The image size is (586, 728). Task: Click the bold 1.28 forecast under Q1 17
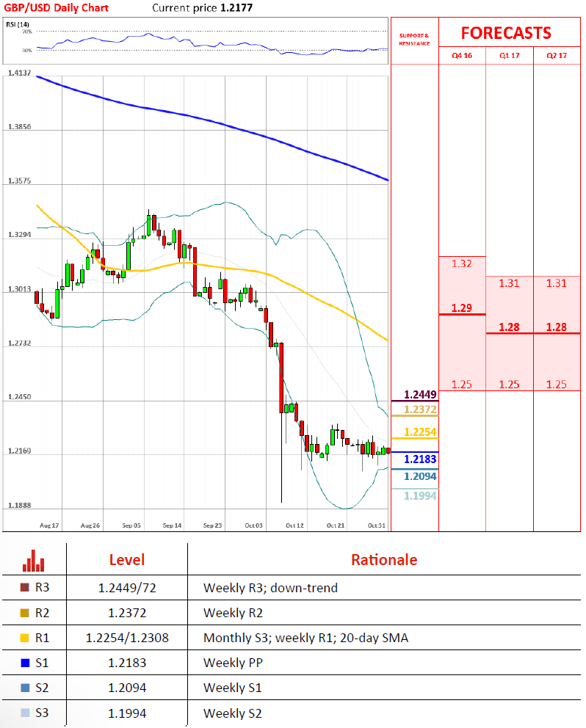pos(510,327)
